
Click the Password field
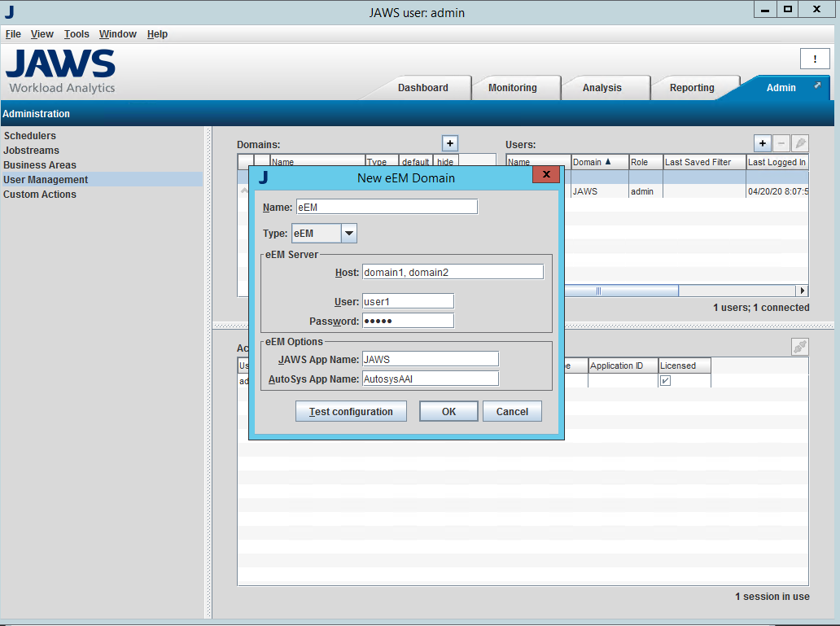coord(407,321)
